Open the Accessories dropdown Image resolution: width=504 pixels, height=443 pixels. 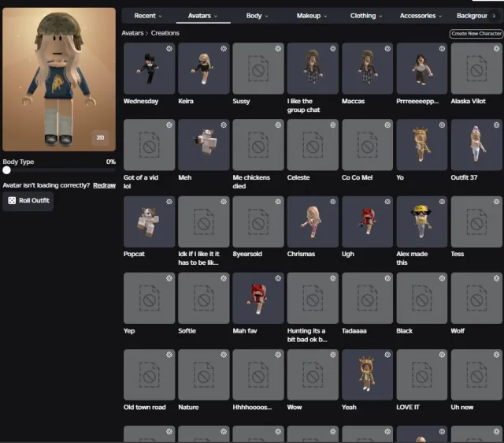tap(421, 16)
